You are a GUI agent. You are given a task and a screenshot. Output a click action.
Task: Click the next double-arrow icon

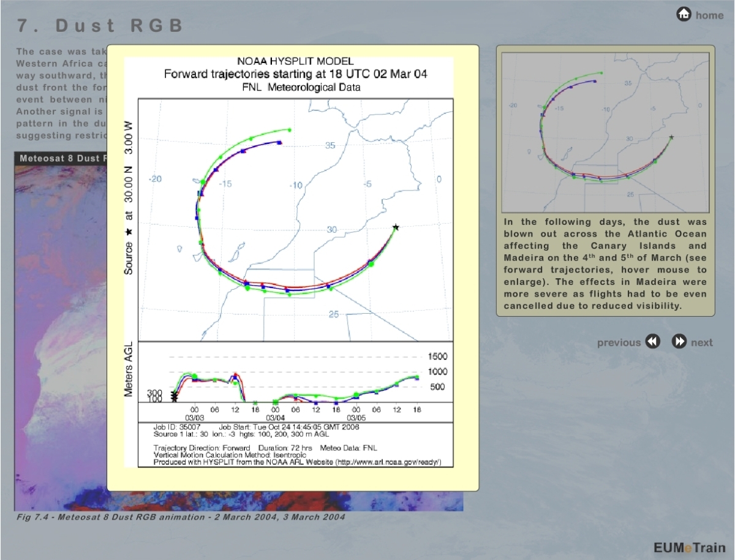pyautogui.click(x=679, y=342)
